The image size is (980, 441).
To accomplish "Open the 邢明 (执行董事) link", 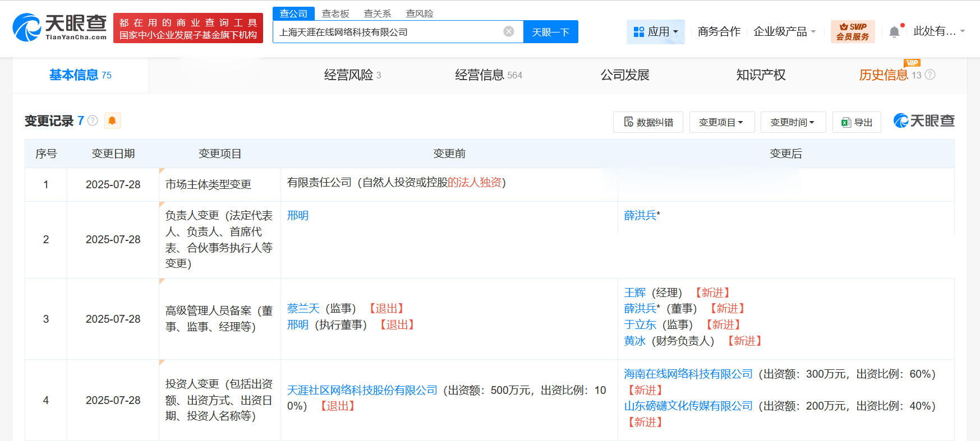I will click(x=298, y=325).
